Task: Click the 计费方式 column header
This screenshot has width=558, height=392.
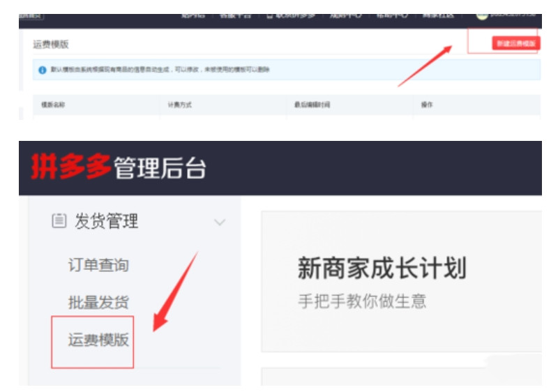Action: point(180,105)
